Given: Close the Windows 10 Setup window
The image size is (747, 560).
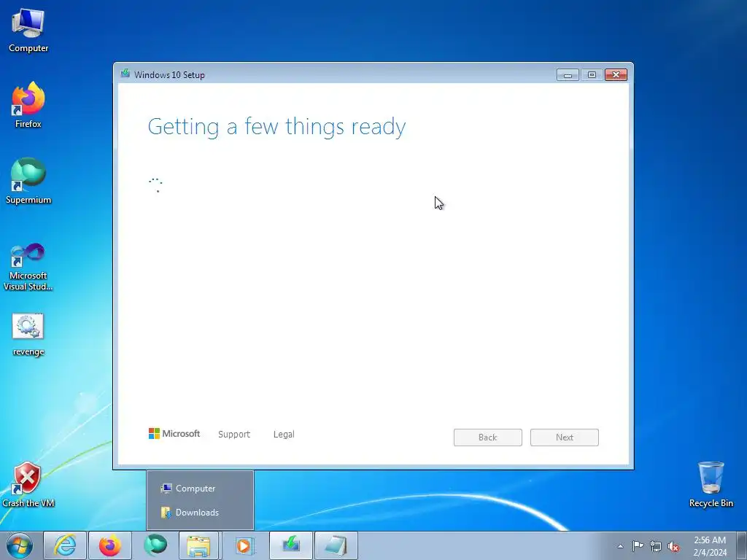Looking at the screenshot, I should (616, 75).
